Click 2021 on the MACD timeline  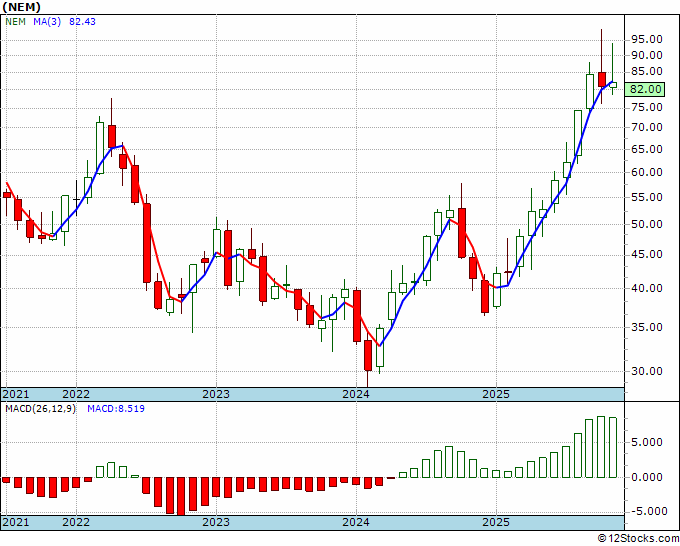pyautogui.click(x=16, y=522)
